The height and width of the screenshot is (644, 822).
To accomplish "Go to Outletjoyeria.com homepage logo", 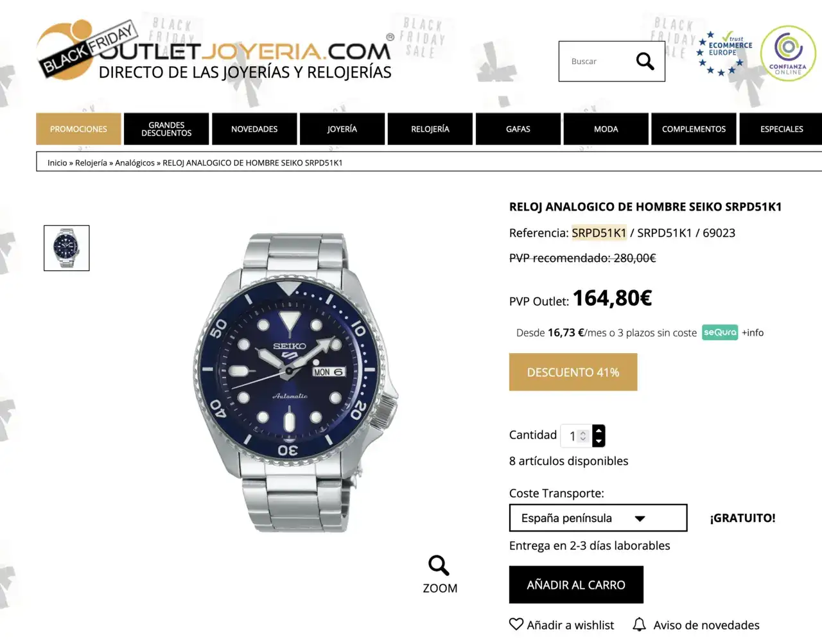I will coord(214,51).
